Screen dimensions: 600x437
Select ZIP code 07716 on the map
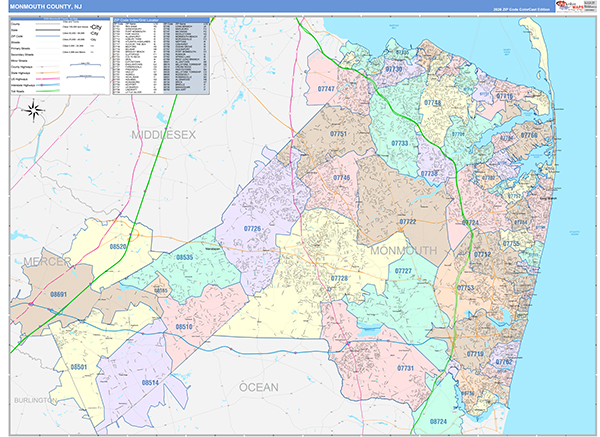504,96
